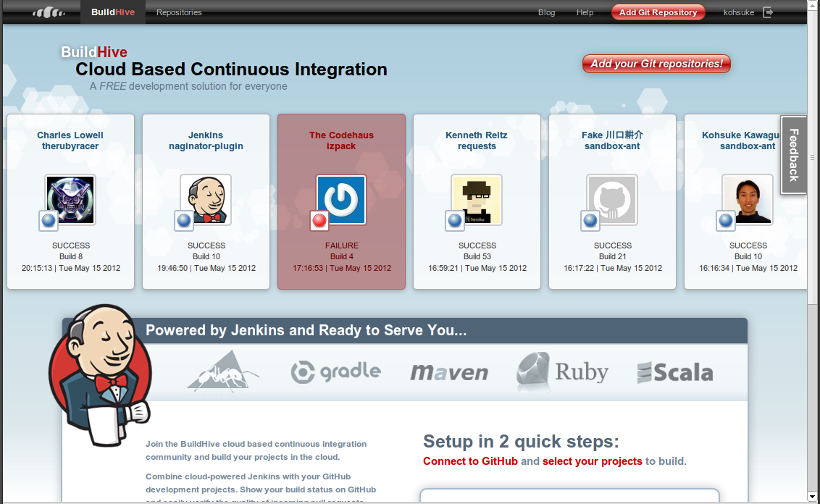Click the large Jenkins butler mascot
The height and width of the screenshot is (504, 820).
pyautogui.click(x=100, y=375)
